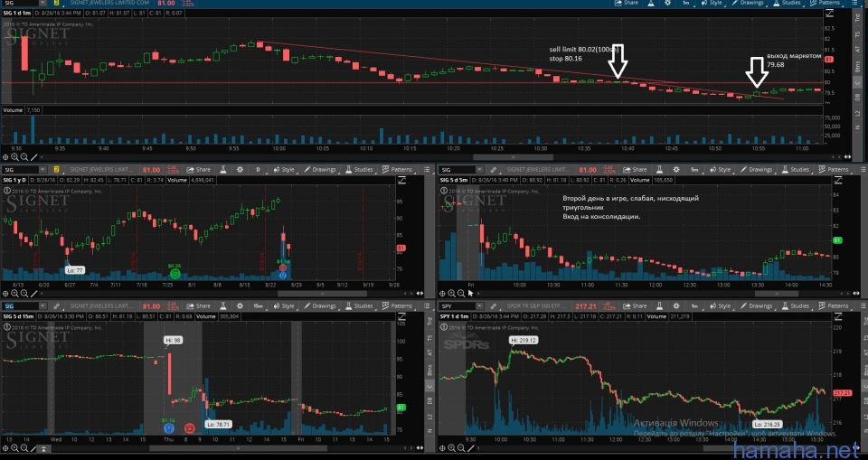Toggle Trd side panel on top chart
Viewport: 868px width, 460px height.
click(859, 17)
